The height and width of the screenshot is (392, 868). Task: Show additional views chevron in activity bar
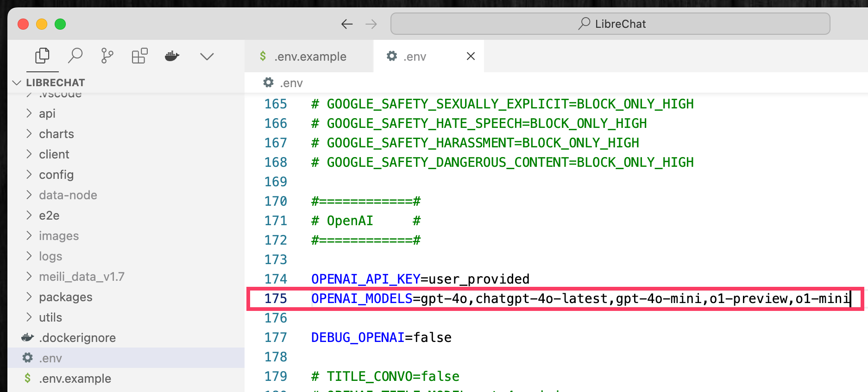[207, 57]
